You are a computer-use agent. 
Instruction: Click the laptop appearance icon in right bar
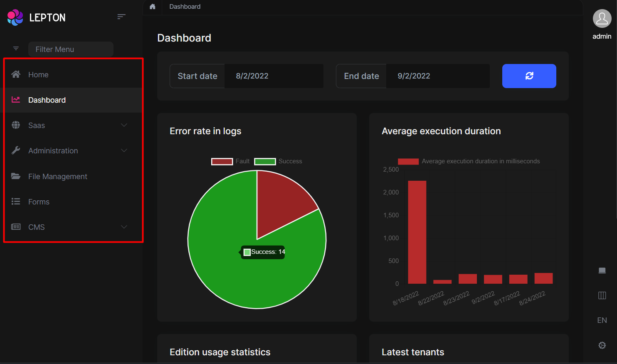pyautogui.click(x=602, y=271)
